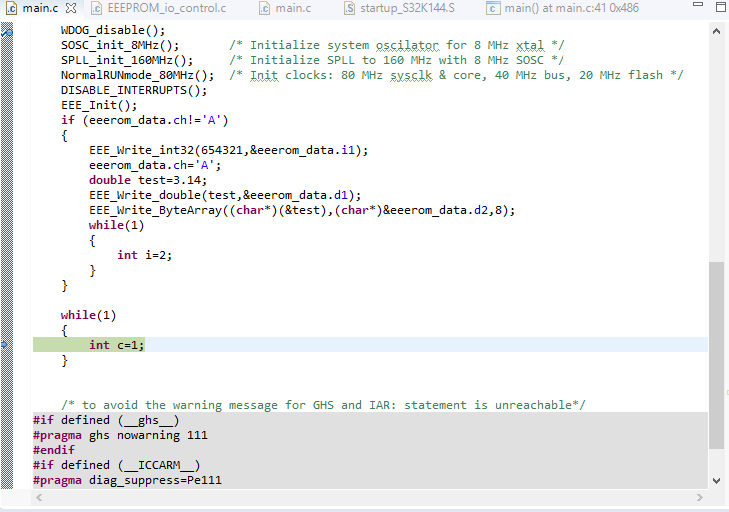729x512 pixels.
Task: Click the #pragma diag_suppress=Pe111 line
Action: tap(127, 480)
